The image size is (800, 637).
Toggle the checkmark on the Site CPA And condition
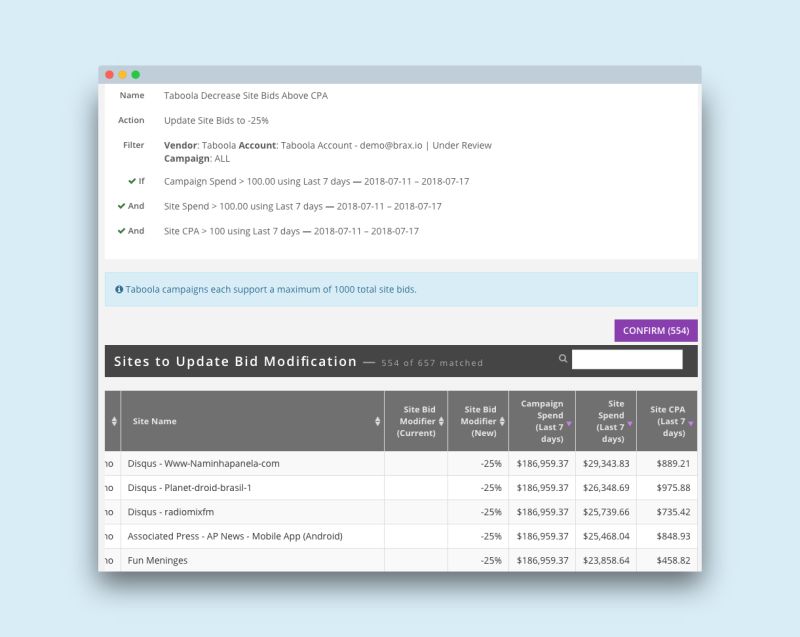tap(122, 231)
